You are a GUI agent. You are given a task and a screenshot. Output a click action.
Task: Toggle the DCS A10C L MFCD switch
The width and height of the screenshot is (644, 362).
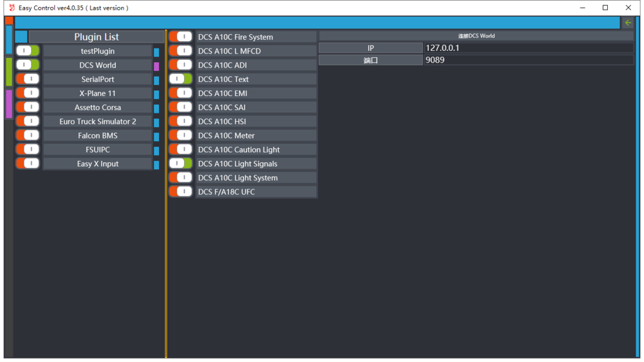pos(181,51)
